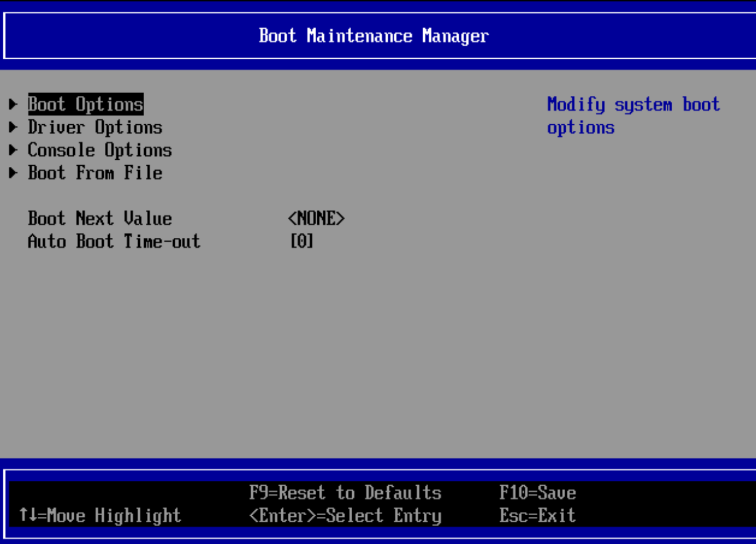The width and height of the screenshot is (756, 544).
Task: Click the up-down arrows Move Highlight icon
Action: pyautogui.click(x=28, y=515)
